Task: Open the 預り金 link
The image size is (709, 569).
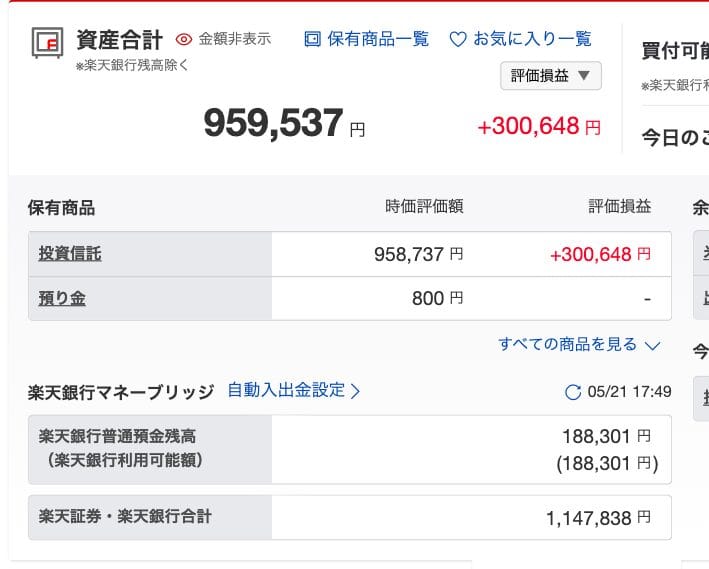Action: click(x=62, y=298)
